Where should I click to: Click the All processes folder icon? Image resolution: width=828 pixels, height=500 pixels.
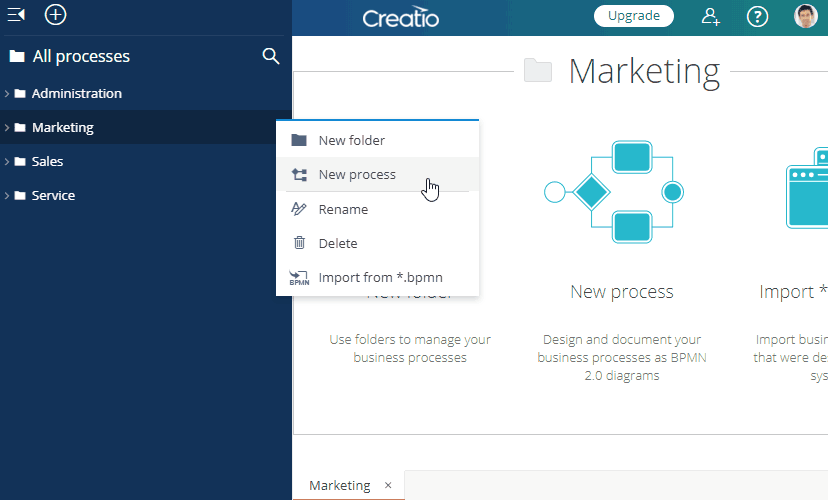click(17, 56)
